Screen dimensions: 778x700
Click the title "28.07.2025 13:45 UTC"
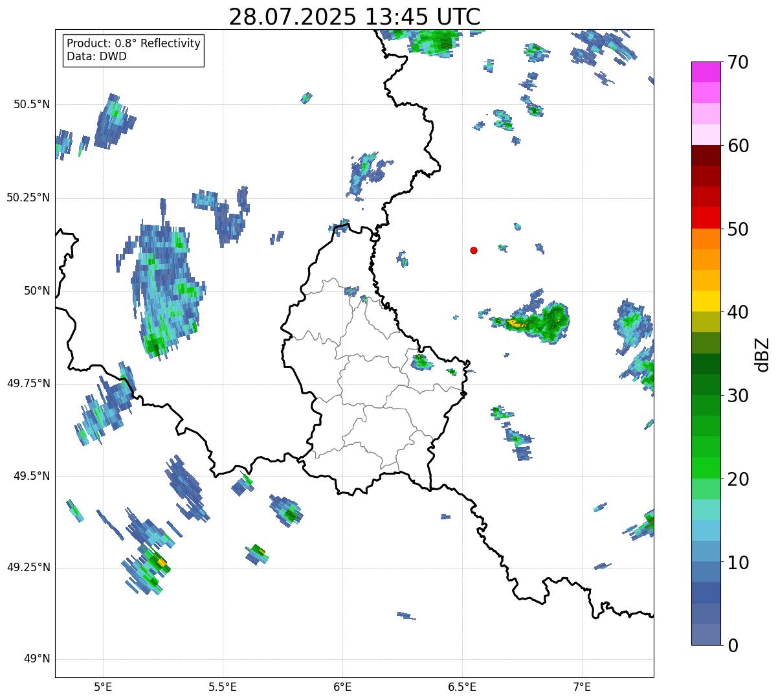355,17
